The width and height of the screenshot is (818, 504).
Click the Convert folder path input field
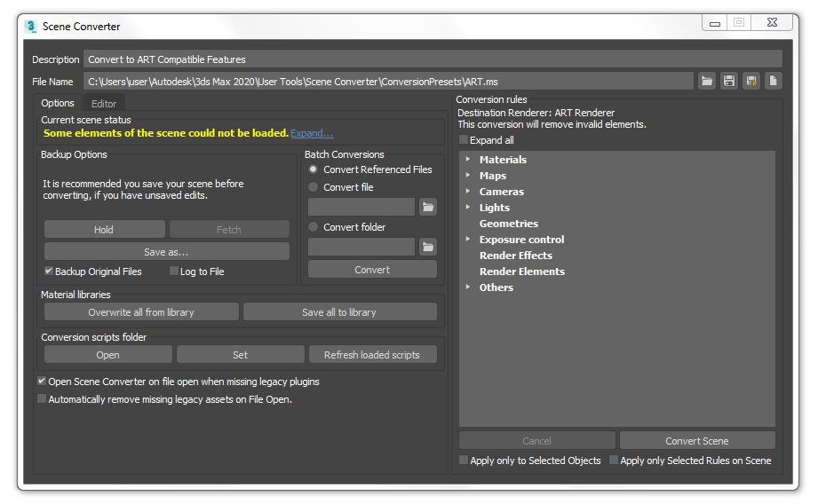361,247
